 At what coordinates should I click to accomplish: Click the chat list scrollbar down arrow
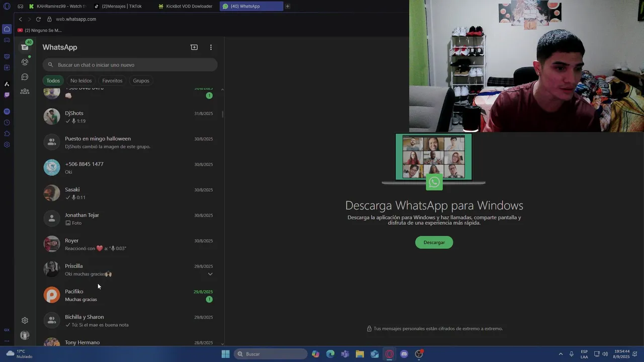click(222, 344)
